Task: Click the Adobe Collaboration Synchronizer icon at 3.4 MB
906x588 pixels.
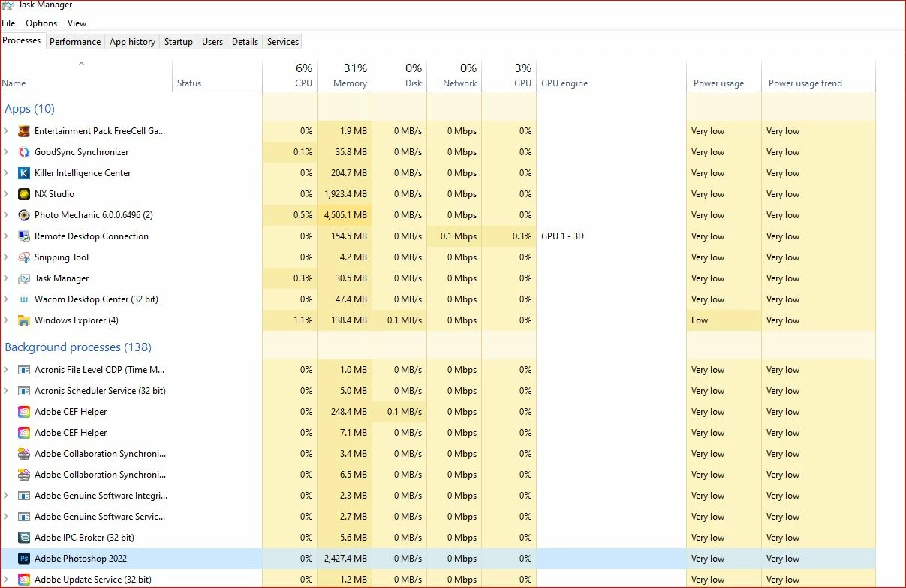Action: pyautogui.click(x=23, y=454)
